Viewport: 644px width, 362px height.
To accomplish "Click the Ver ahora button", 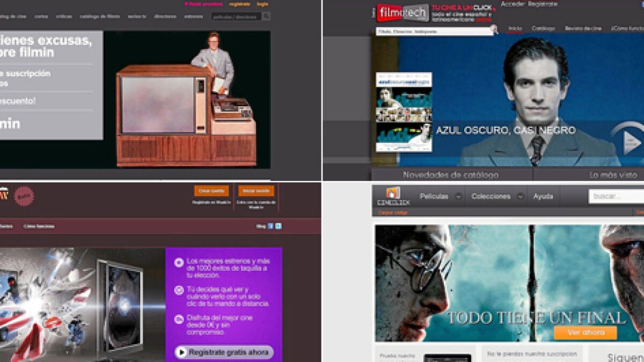I will (585, 333).
